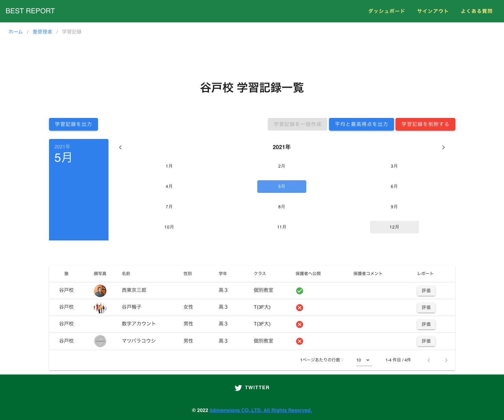Screen dimensions: 504x420
Task: Open face photo of 谷戸梅子
Action: 100,308
